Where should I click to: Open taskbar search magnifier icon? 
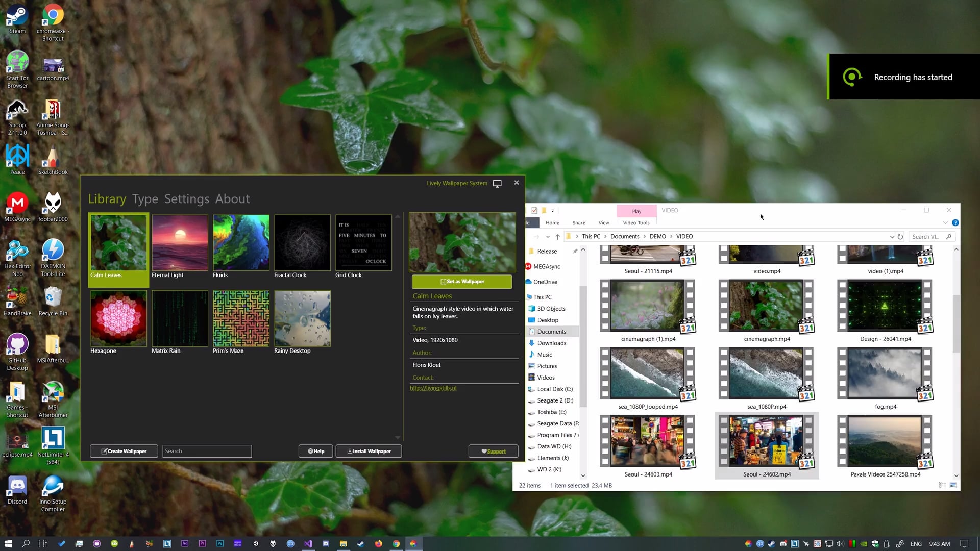[x=26, y=544]
